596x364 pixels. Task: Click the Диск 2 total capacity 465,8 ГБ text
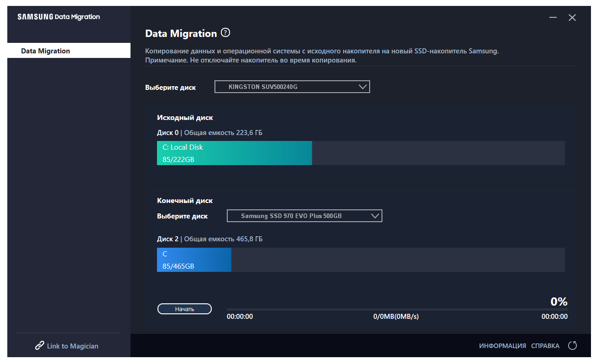coord(209,239)
